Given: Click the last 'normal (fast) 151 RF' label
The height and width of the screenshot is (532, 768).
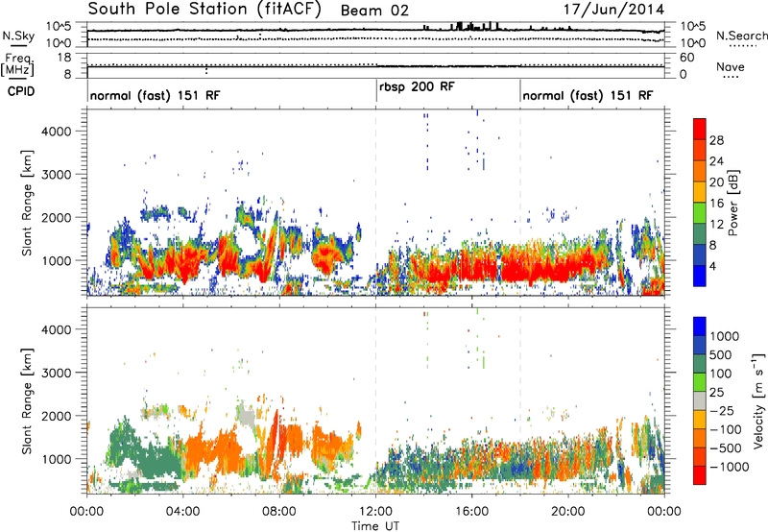Looking at the screenshot, I should [588, 95].
